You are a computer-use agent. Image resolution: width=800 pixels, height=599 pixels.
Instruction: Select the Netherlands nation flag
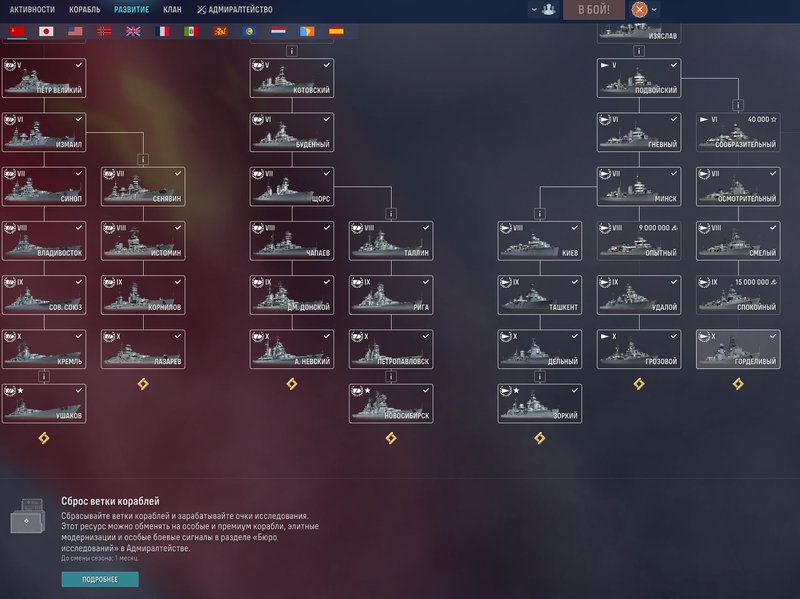tap(278, 32)
